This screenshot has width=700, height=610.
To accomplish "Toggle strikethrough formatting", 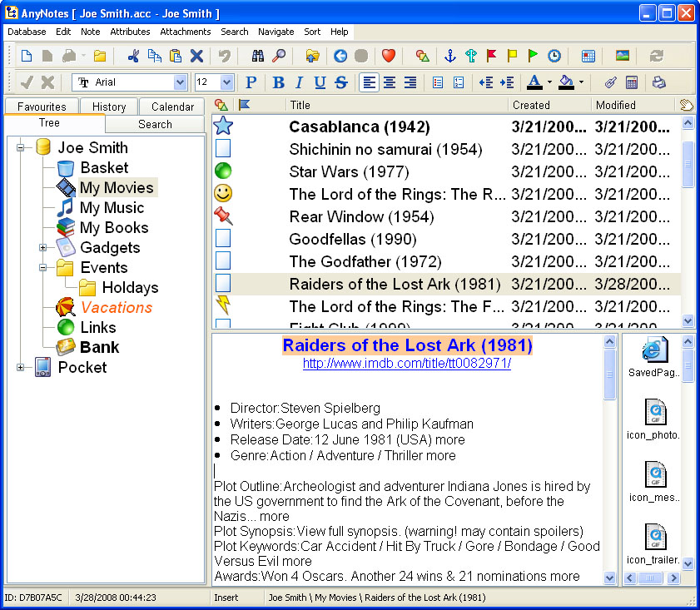I will click(x=340, y=82).
